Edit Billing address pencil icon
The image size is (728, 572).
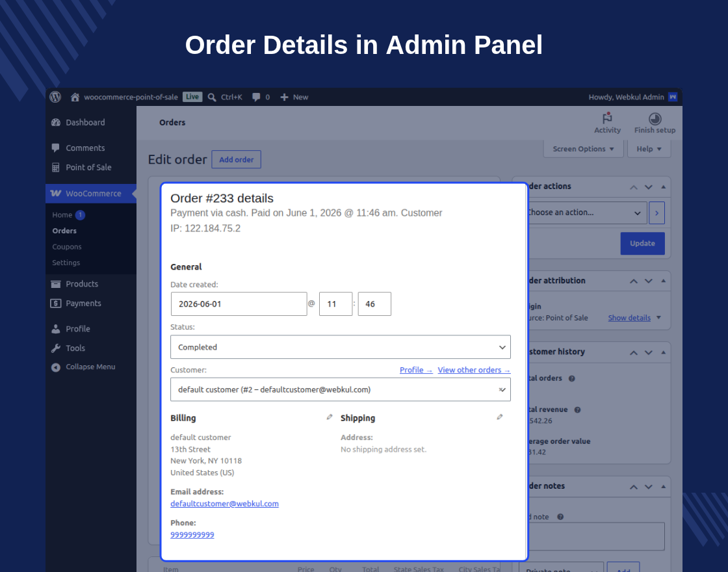[x=329, y=417]
